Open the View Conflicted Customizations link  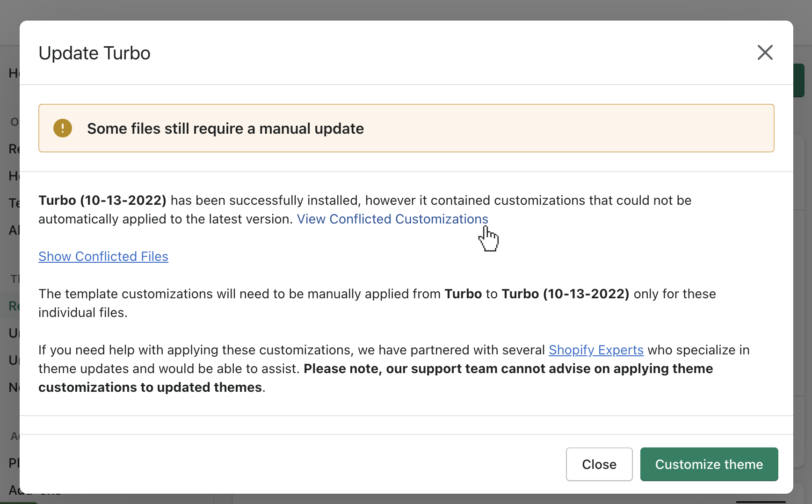tap(392, 219)
